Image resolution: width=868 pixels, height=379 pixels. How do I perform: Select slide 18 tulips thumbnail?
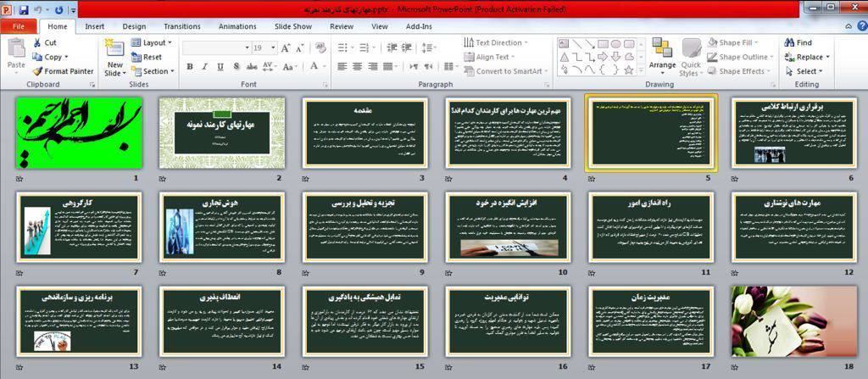click(793, 320)
